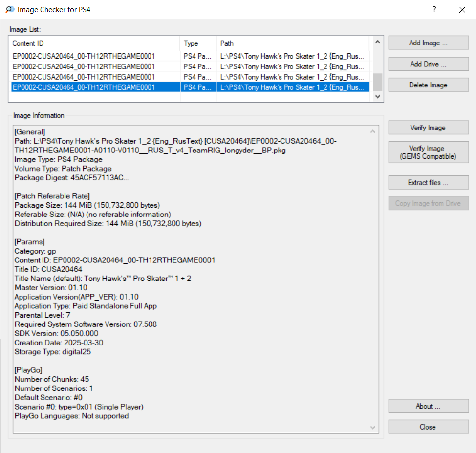
Task: Click the Master Version: 01.10 line
Action: click(51, 287)
